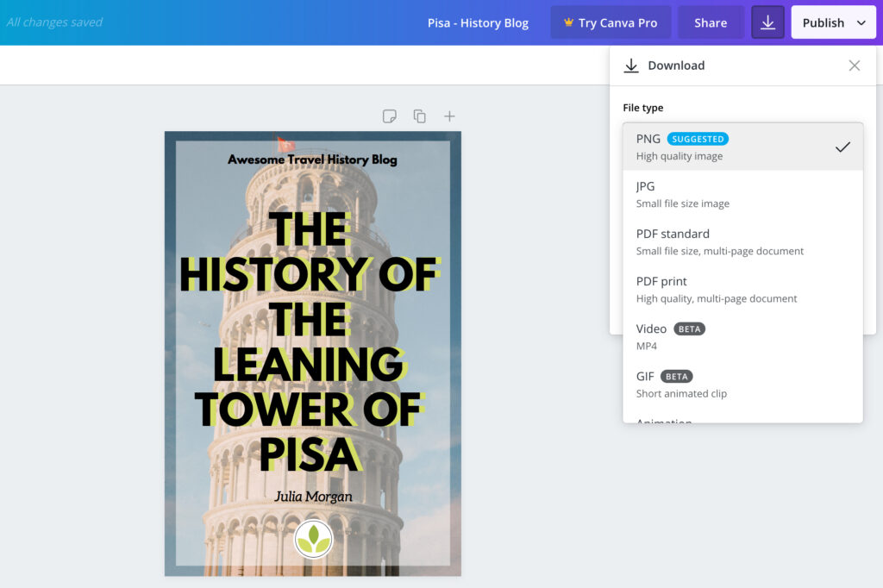The image size is (883, 588).
Task: Select Try Canva Pro
Action: pyautogui.click(x=611, y=22)
